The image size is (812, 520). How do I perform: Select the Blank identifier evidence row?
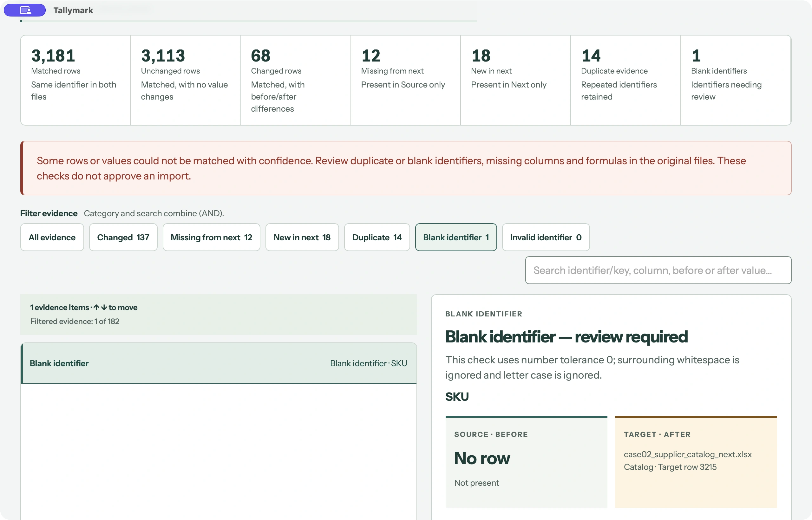point(219,363)
